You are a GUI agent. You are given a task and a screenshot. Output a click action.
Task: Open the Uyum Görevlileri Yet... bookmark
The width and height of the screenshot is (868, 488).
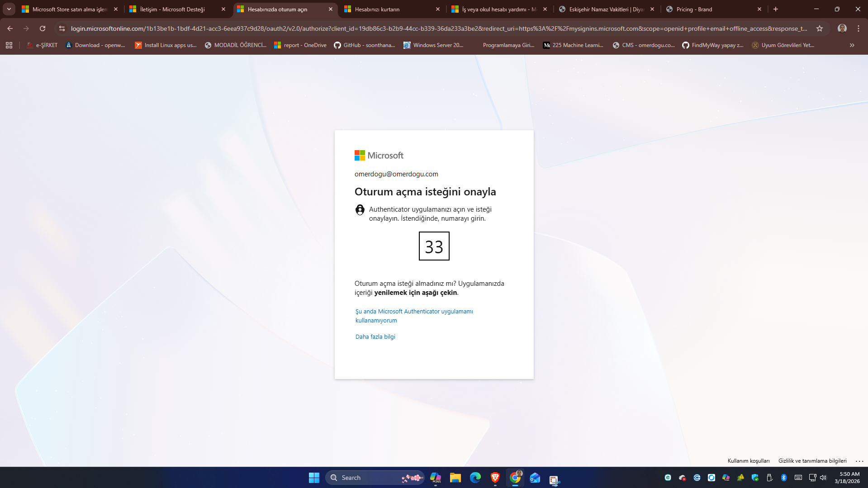tap(783, 45)
